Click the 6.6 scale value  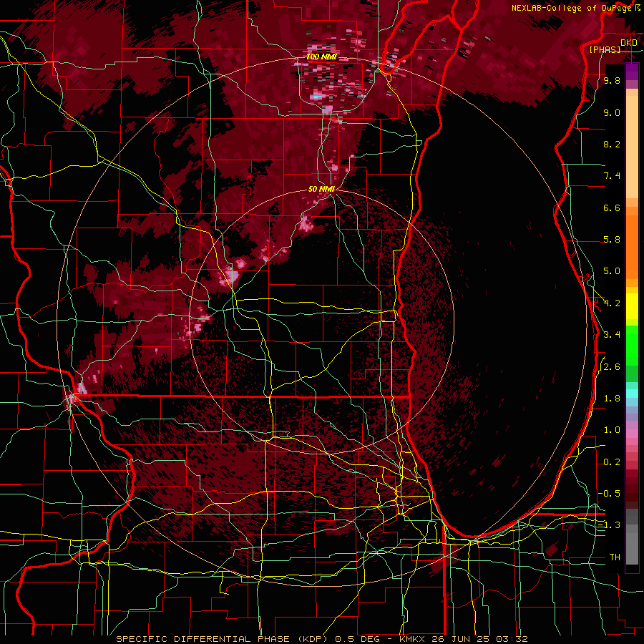point(612,208)
